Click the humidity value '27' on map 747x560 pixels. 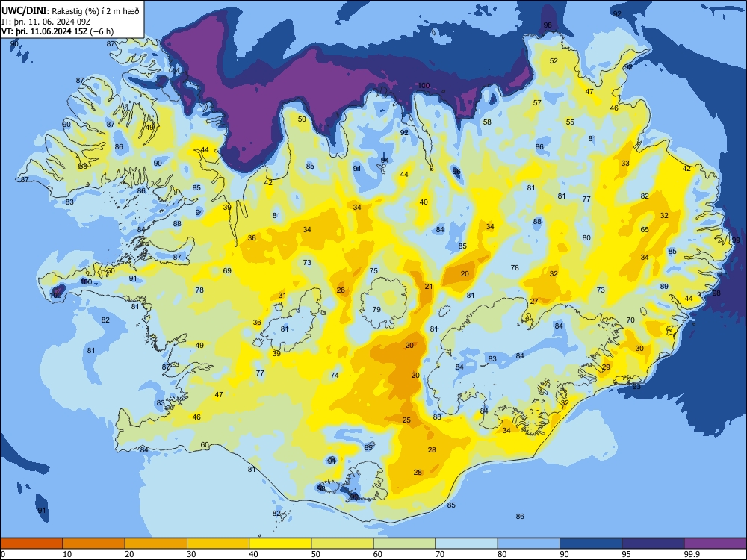click(534, 302)
